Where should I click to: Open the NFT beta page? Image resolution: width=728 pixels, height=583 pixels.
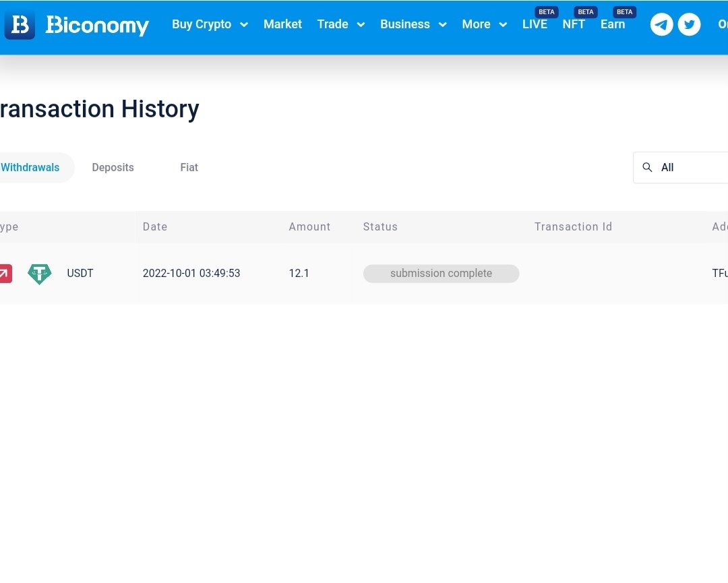pos(574,24)
